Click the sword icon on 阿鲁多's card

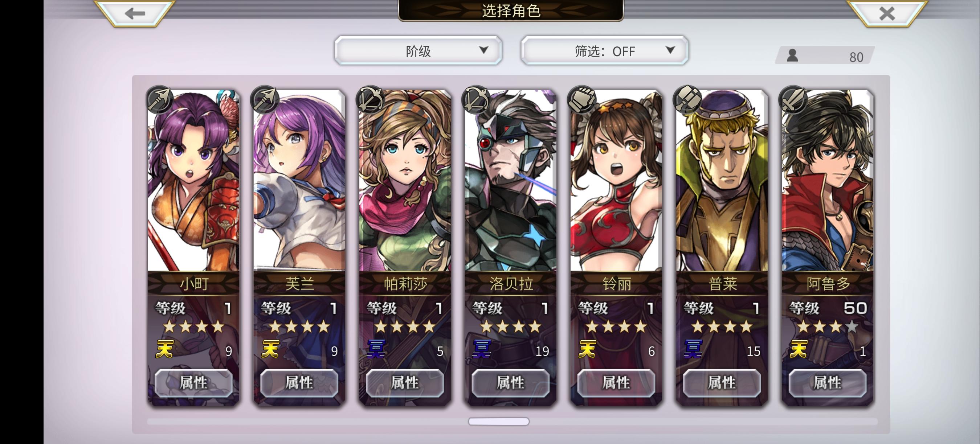[793, 100]
